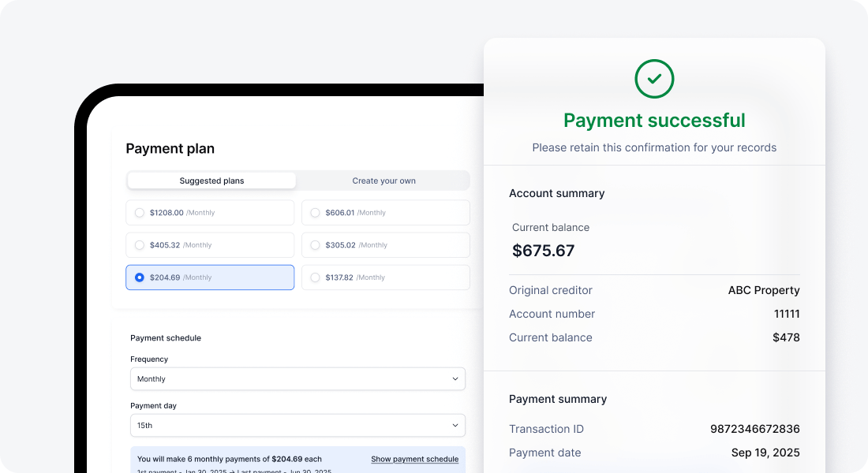The image size is (868, 473).
Task: Open the Frequency dropdown
Action: pyautogui.click(x=297, y=378)
